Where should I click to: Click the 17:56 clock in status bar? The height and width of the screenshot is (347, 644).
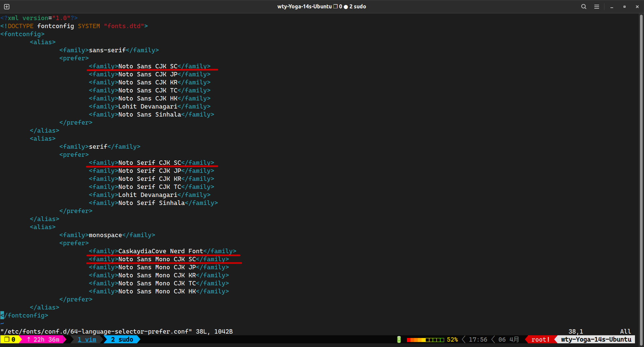coord(478,340)
